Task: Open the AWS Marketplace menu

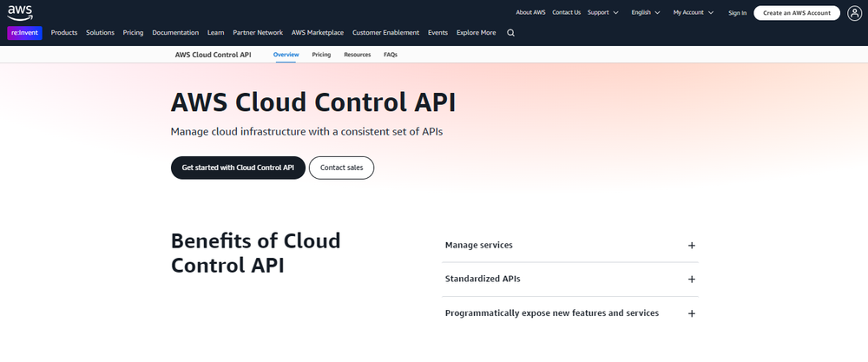Action: tap(318, 33)
